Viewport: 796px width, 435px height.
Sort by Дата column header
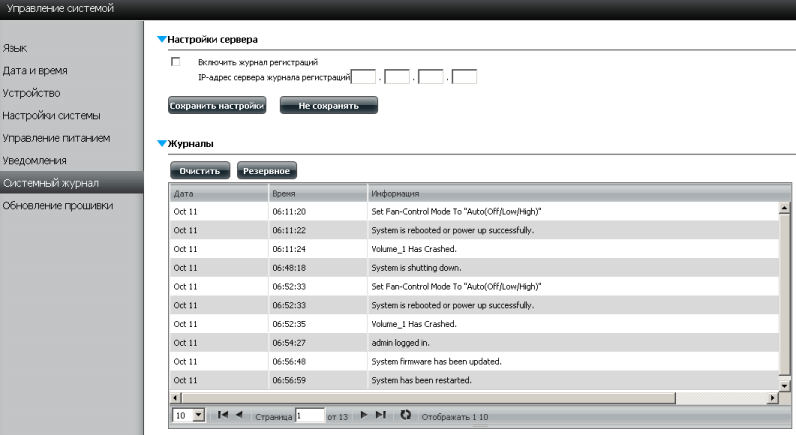218,193
